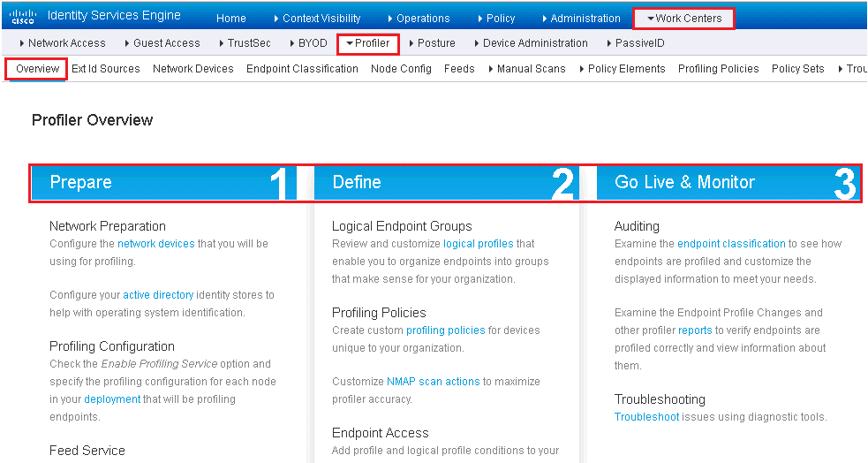This screenshot has height=463, width=868.
Task: Click the Identity Services Engine title
Action: point(114,16)
